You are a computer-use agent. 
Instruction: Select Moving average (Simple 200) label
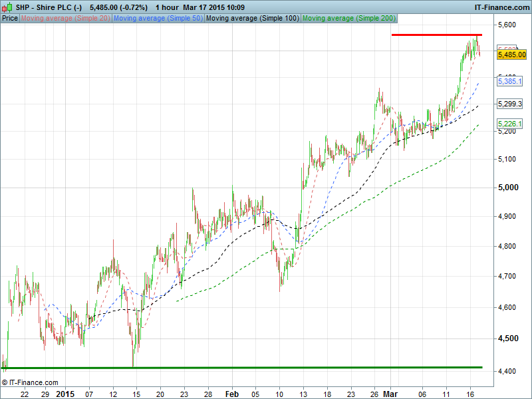coord(348,18)
